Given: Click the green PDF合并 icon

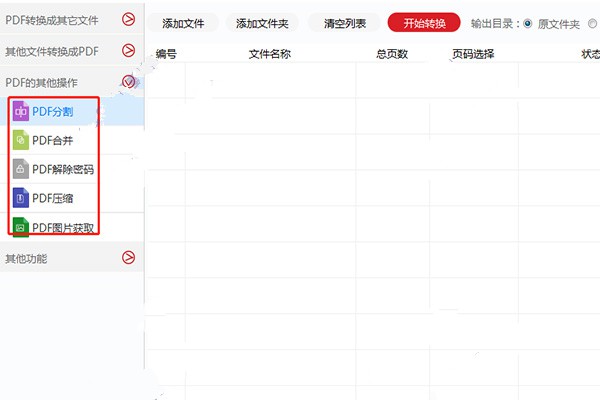Looking at the screenshot, I should pos(20,141).
